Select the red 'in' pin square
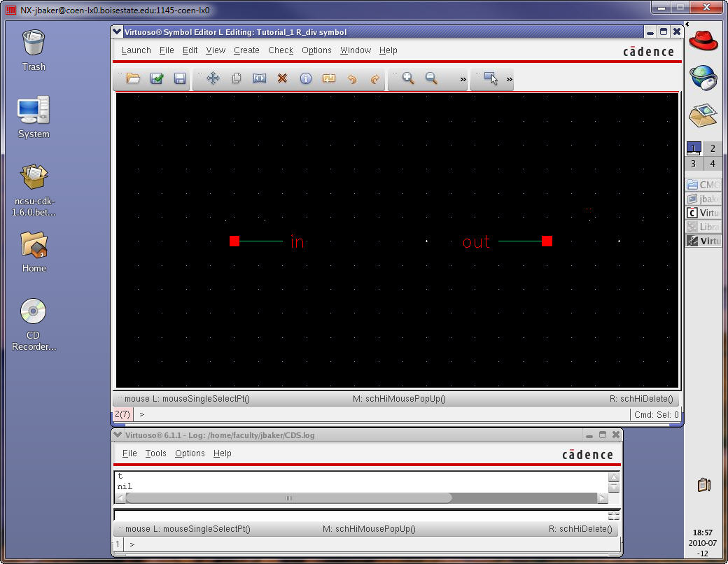Viewport: 728px width, 564px height. (x=234, y=241)
